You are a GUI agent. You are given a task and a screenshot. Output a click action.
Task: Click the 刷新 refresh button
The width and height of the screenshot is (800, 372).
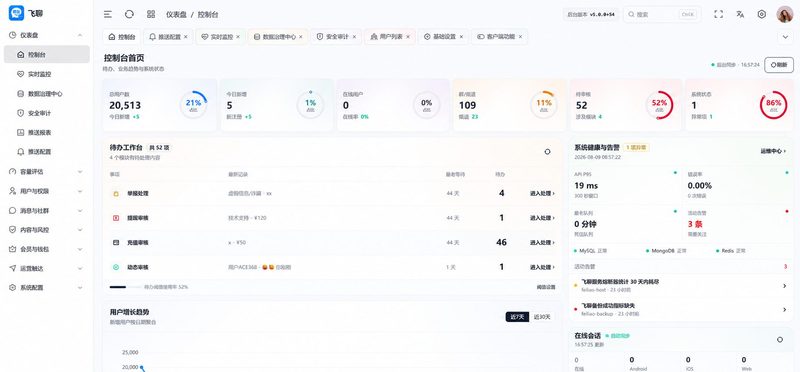[779, 65]
